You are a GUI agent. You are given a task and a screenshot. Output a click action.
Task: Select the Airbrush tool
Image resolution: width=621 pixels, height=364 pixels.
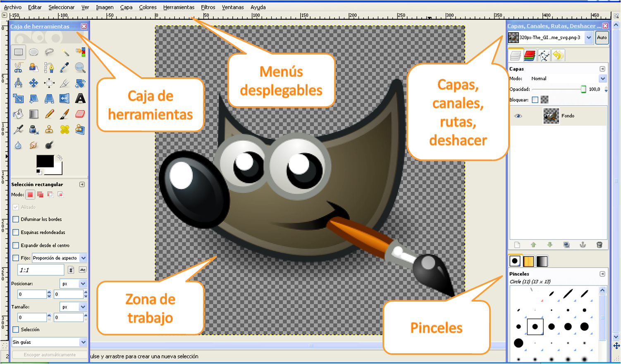tap(18, 129)
